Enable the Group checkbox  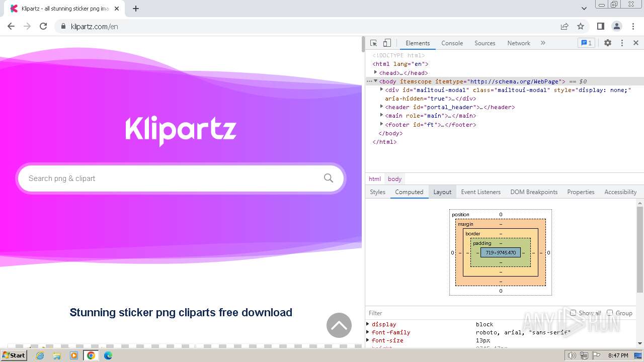[x=610, y=313]
